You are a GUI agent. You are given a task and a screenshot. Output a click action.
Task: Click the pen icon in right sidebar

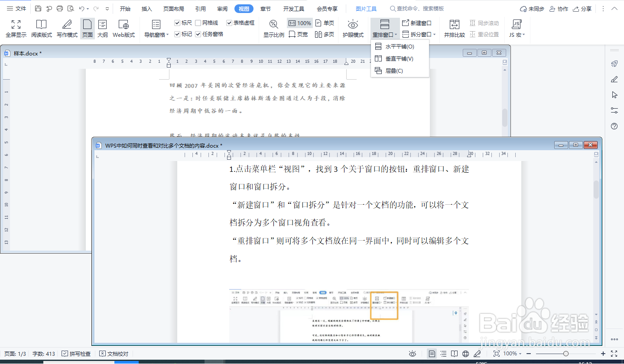pos(614,79)
